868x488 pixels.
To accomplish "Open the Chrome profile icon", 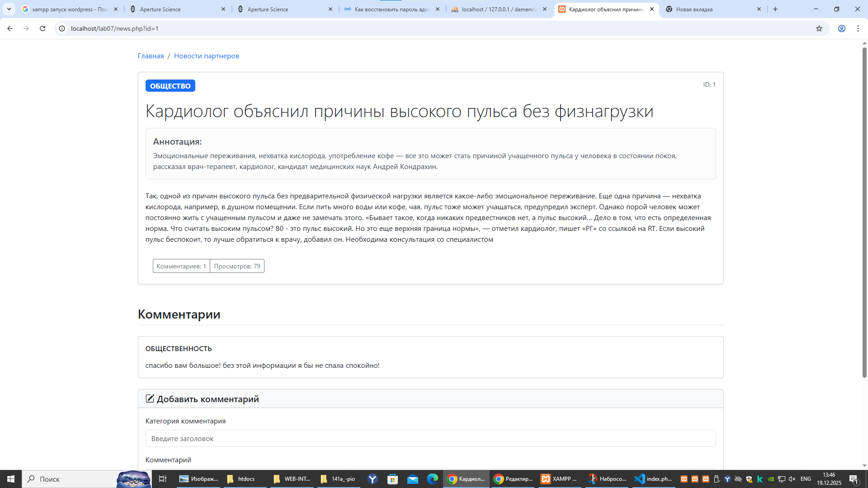I will [x=841, y=28].
